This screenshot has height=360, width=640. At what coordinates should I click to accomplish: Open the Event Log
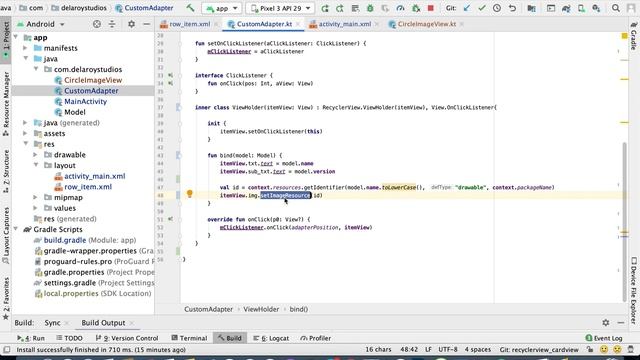[x=604, y=338]
